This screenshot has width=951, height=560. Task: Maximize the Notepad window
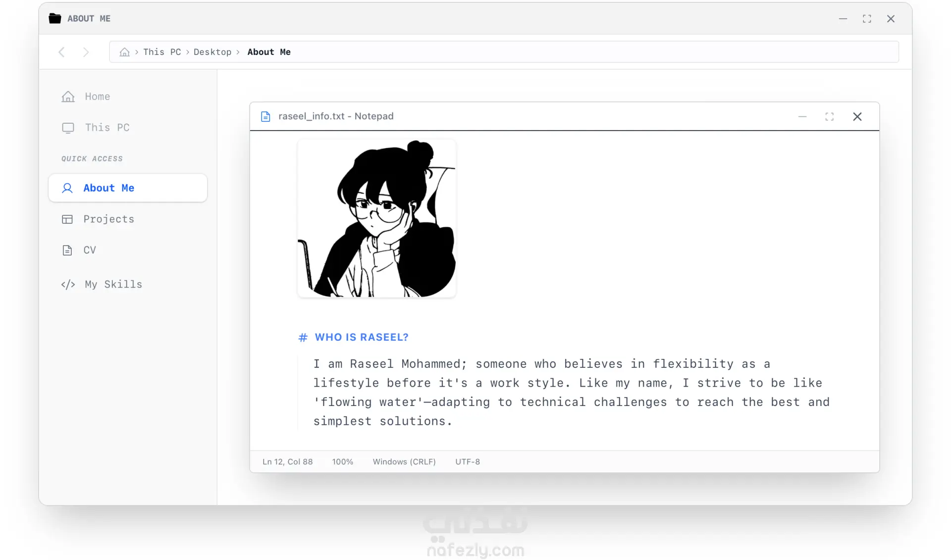pos(830,116)
